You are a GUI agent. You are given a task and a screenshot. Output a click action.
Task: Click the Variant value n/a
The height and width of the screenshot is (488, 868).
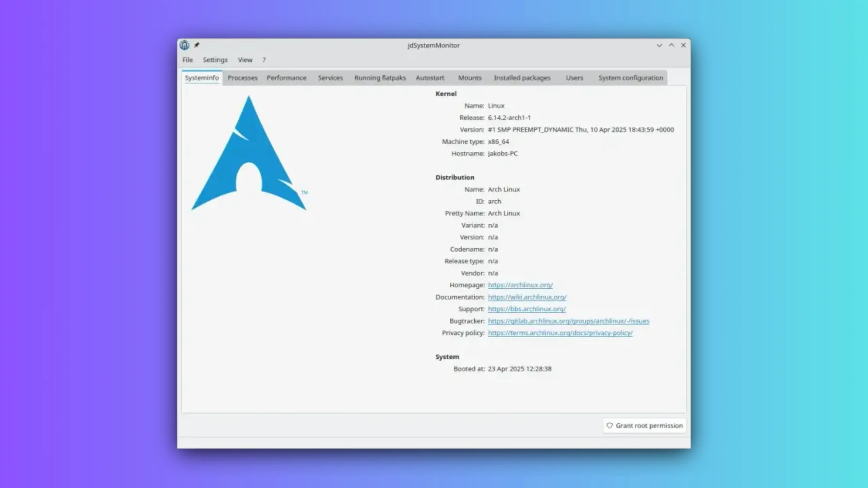(493, 225)
